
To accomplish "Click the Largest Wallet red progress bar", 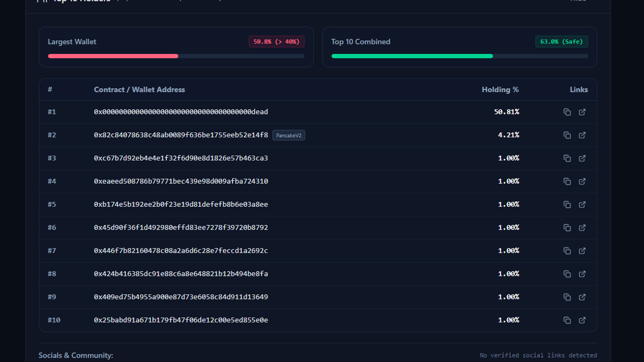I will [113, 56].
